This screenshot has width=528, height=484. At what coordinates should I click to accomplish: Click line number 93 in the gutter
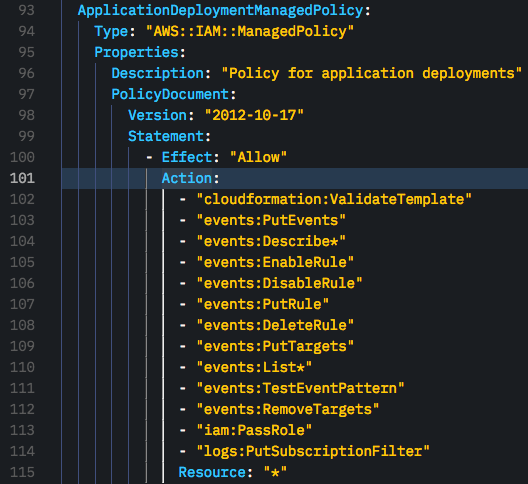click(x=26, y=10)
